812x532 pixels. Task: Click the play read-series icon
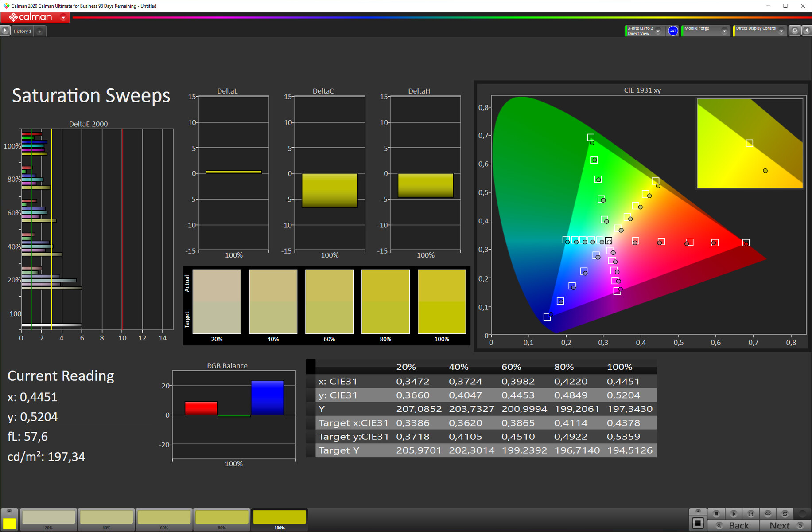pos(734,513)
